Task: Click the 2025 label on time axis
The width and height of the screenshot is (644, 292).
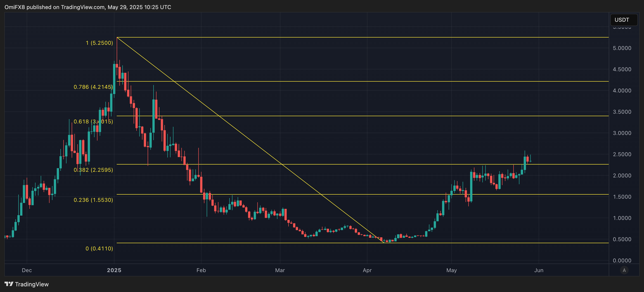Action: tap(114, 270)
